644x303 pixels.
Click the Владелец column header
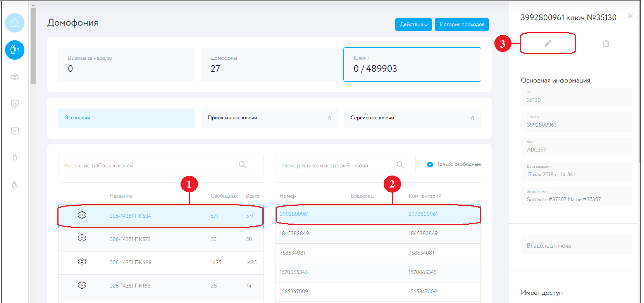click(362, 196)
